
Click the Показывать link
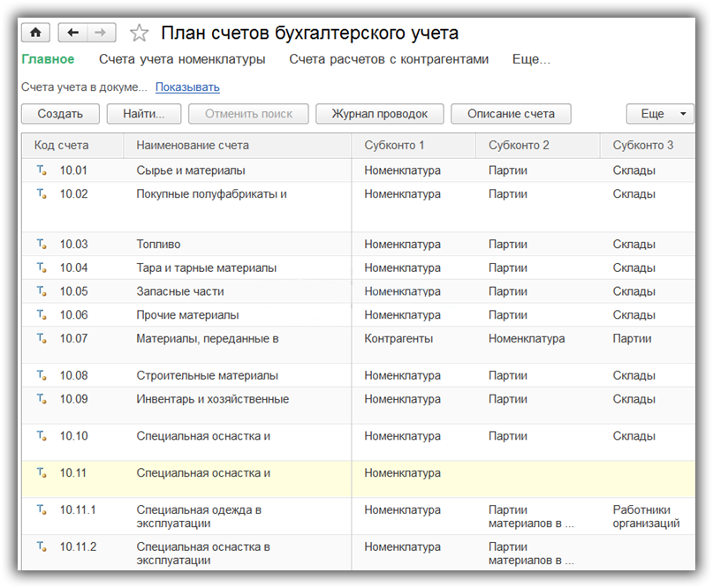click(x=187, y=87)
